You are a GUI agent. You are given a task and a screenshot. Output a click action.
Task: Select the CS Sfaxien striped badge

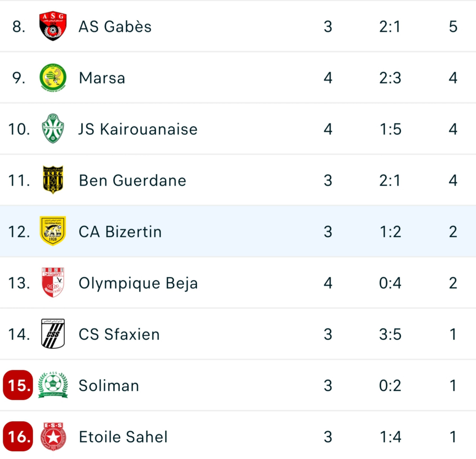point(53,334)
